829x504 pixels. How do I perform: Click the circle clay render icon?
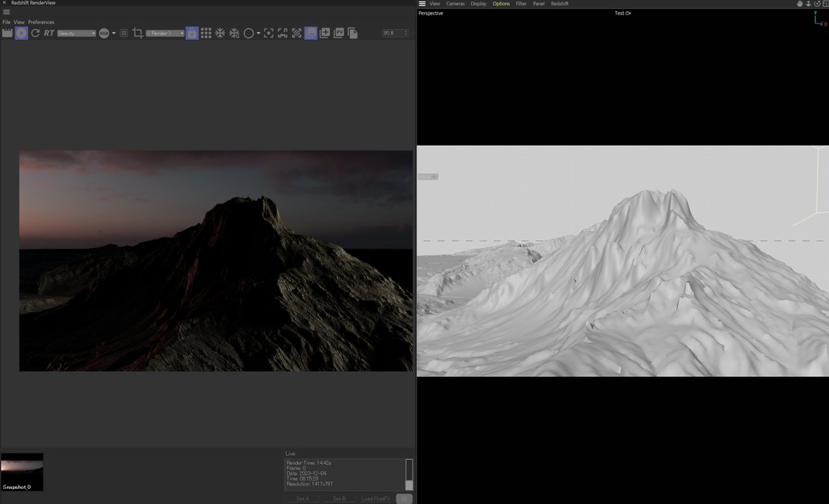tap(249, 33)
